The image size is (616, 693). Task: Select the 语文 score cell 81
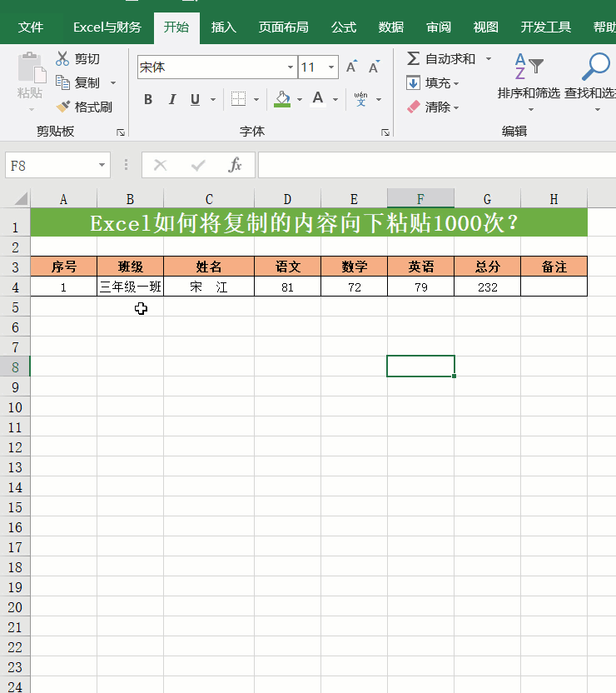click(x=287, y=287)
